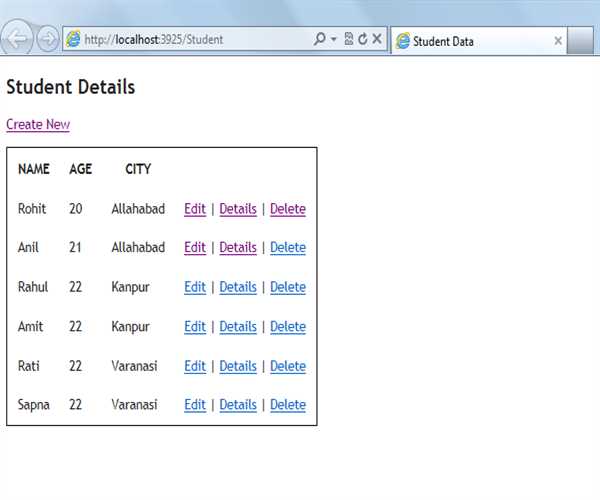Expand the address bar search dropdown arrow
Viewport: 600px width, 500px height.
(x=332, y=40)
